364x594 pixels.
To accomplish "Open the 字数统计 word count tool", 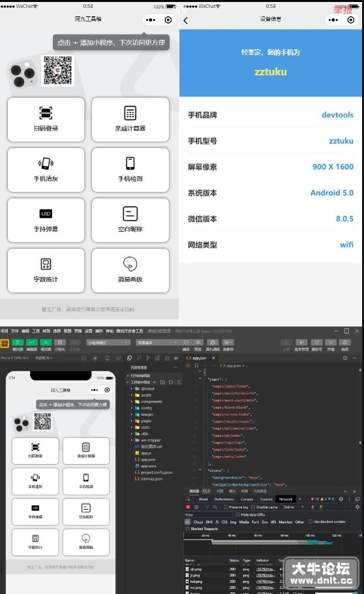I will (46, 271).
